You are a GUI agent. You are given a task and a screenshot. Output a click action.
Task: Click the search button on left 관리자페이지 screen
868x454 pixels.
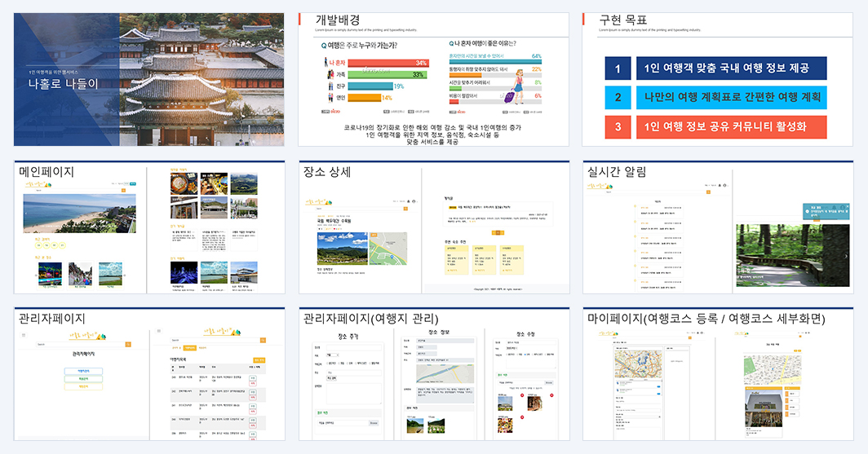pyautogui.click(x=128, y=344)
